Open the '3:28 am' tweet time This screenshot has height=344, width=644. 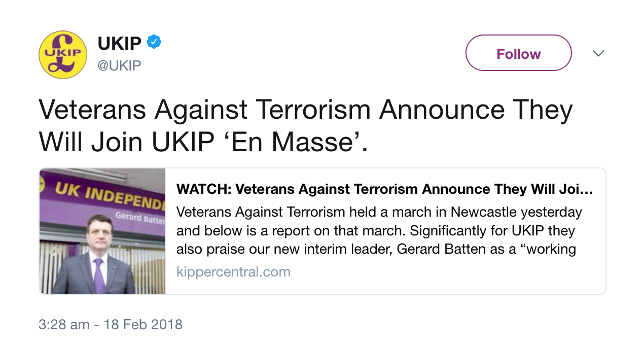[x=64, y=324]
